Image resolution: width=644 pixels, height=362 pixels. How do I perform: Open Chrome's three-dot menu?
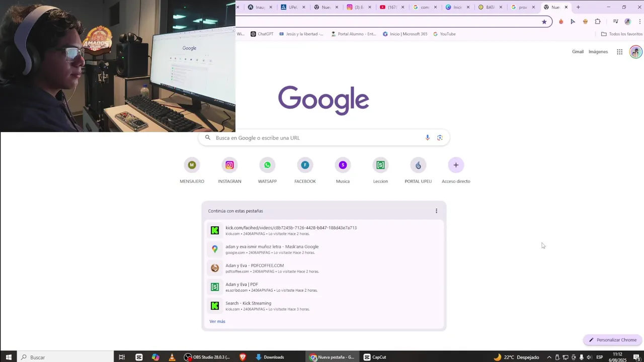(x=639, y=22)
